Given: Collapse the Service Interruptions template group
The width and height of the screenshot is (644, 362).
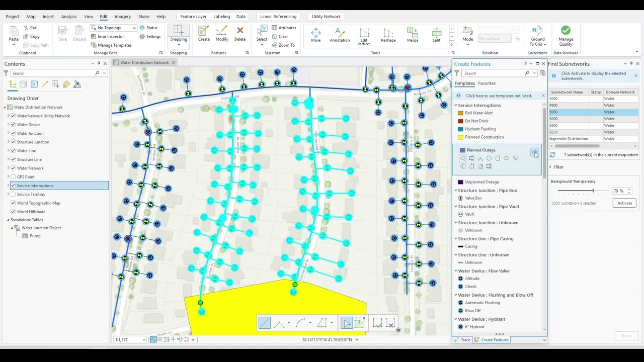Looking at the screenshot, I should click(456, 106).
